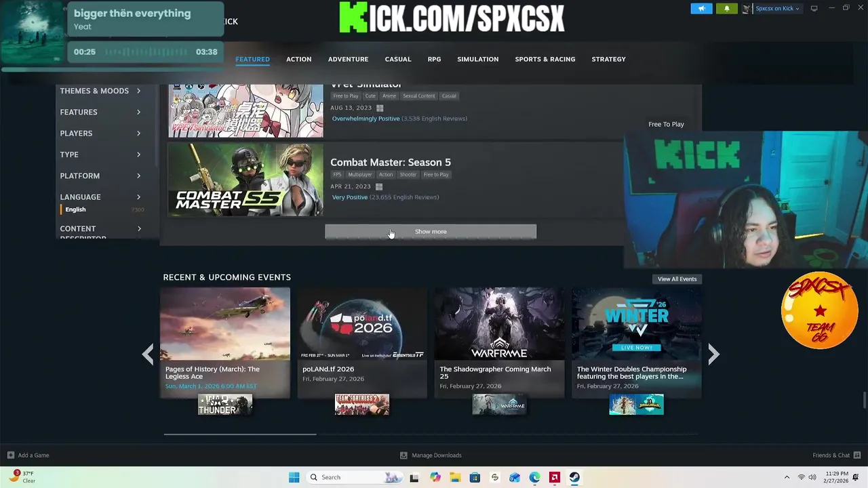
Task: Click Friends & Chat label
Action: pos(831,455)
